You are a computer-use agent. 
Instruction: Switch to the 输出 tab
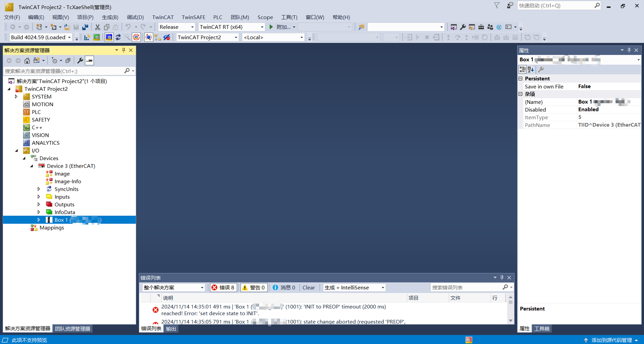click(x=171, y=329)
